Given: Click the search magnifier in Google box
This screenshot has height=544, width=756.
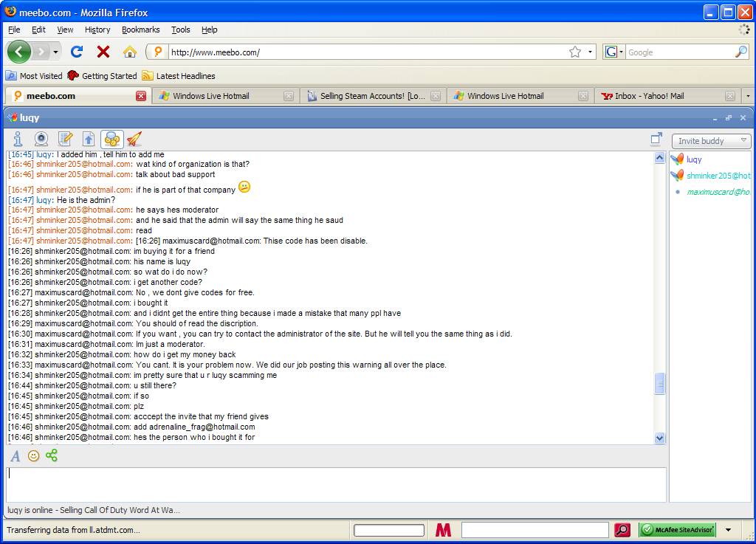Looking at the screenshot, I should 741,52.
